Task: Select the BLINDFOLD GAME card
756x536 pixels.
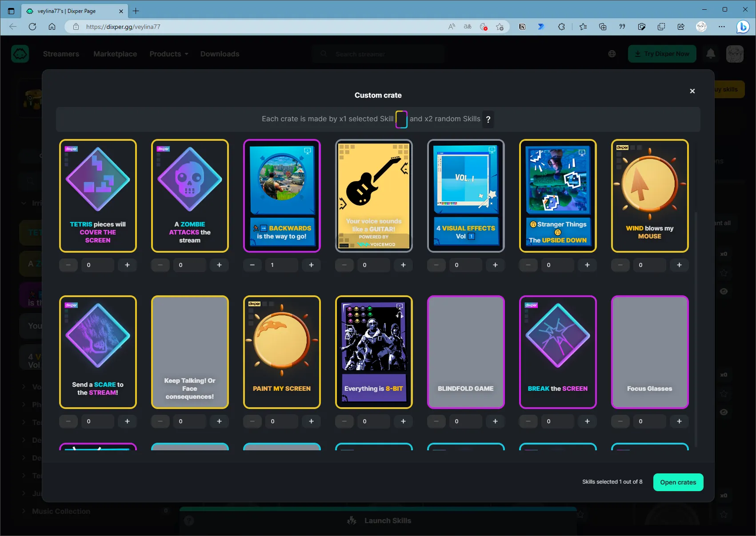Action: [466, 352]
